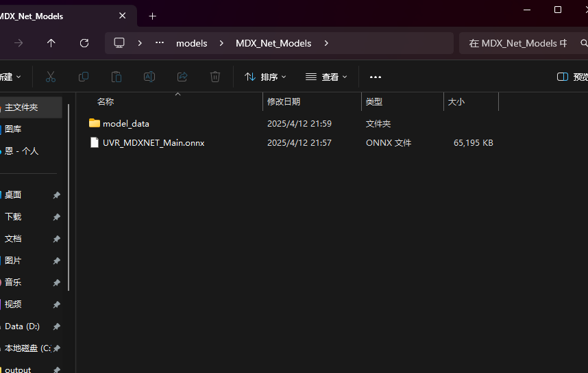
Task: Toggle the 预览 preview pane button
Action: pyautogui.click(x=573, y=77)
